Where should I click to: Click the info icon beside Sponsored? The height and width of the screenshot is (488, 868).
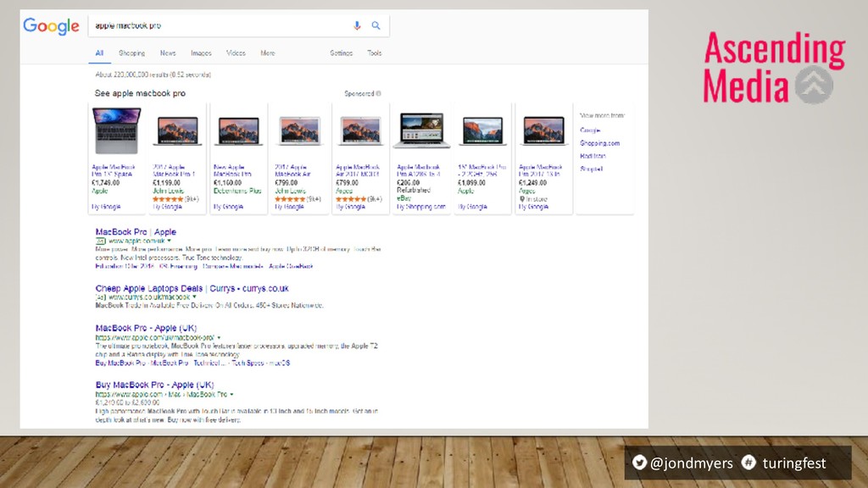click(379, 93)
